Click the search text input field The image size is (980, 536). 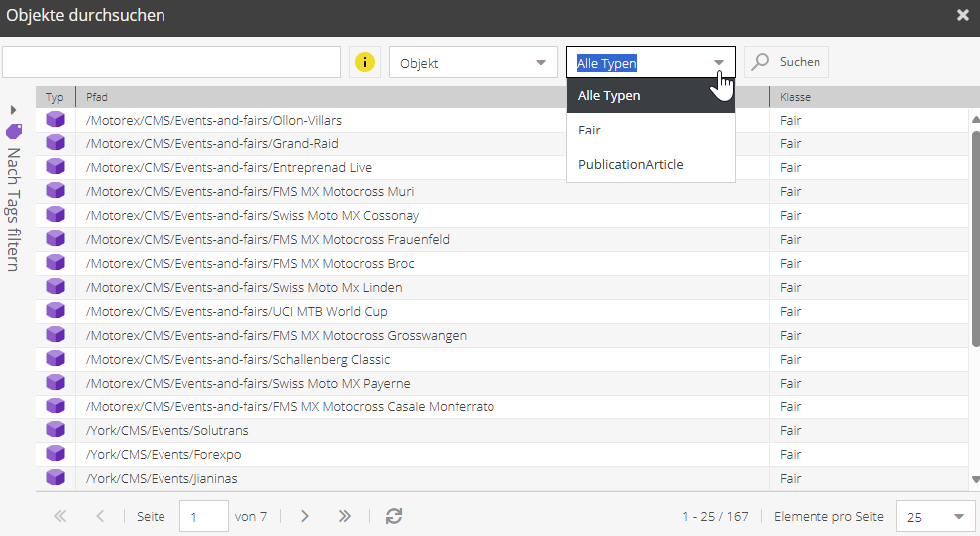click(171, 62)
